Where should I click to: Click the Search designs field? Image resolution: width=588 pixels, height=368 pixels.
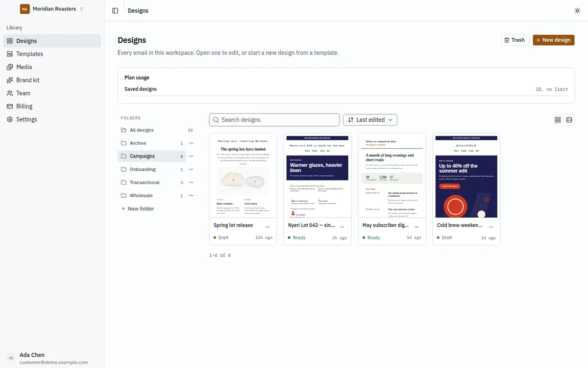click(x=274, y=120)
